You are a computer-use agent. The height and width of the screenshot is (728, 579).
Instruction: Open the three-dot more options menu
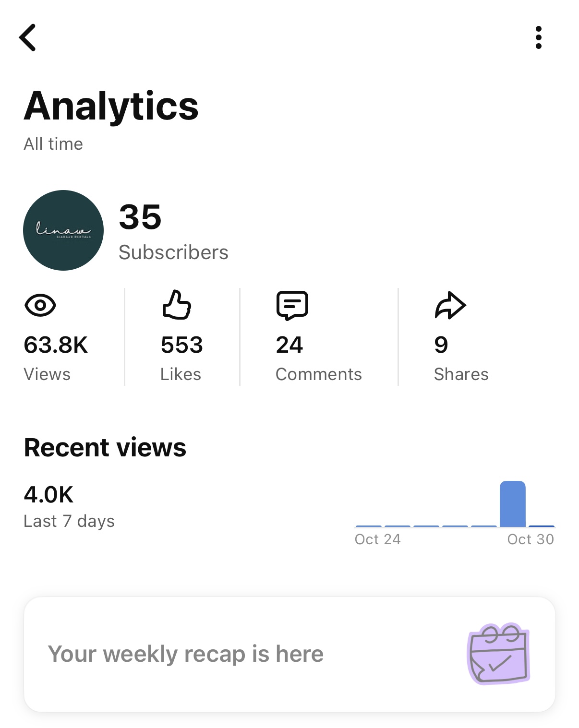(538, 37)
